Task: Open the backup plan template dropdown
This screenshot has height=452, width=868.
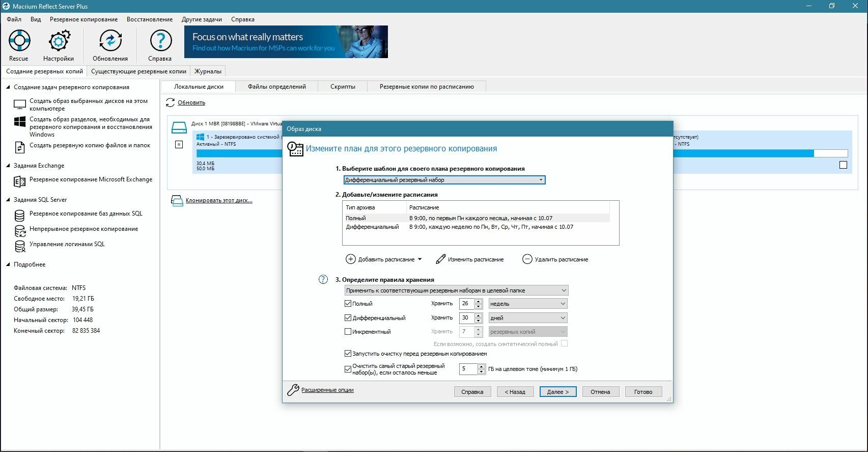Action: (x=444, y=180)
